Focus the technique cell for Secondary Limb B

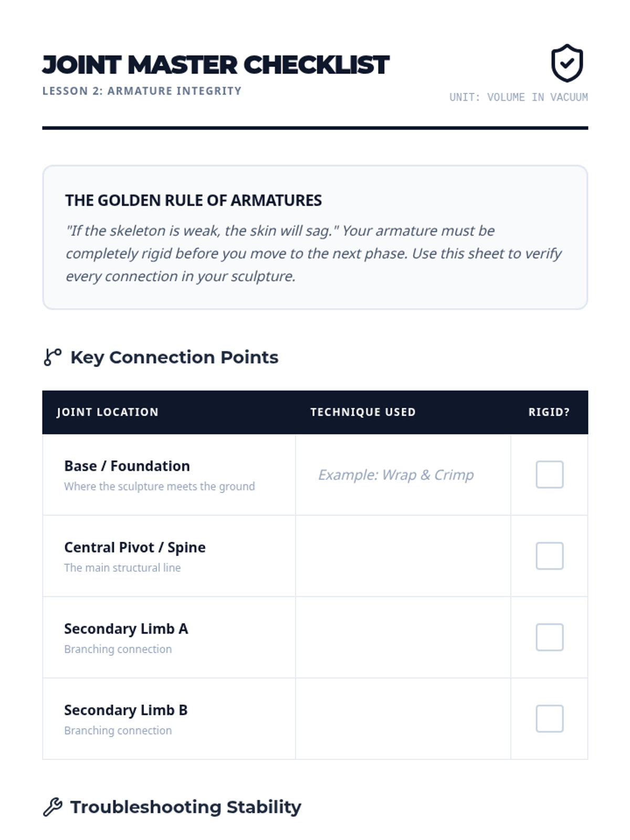pos(403,719)
